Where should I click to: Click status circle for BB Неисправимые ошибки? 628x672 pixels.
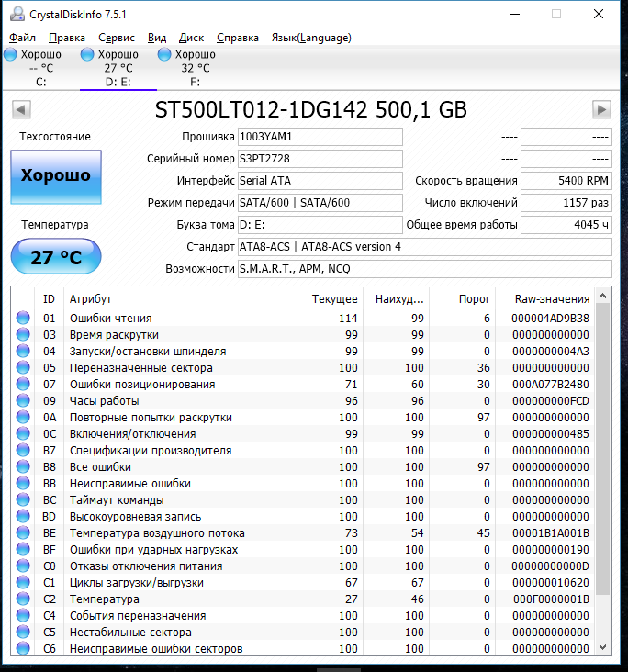[x=23, y=483]
